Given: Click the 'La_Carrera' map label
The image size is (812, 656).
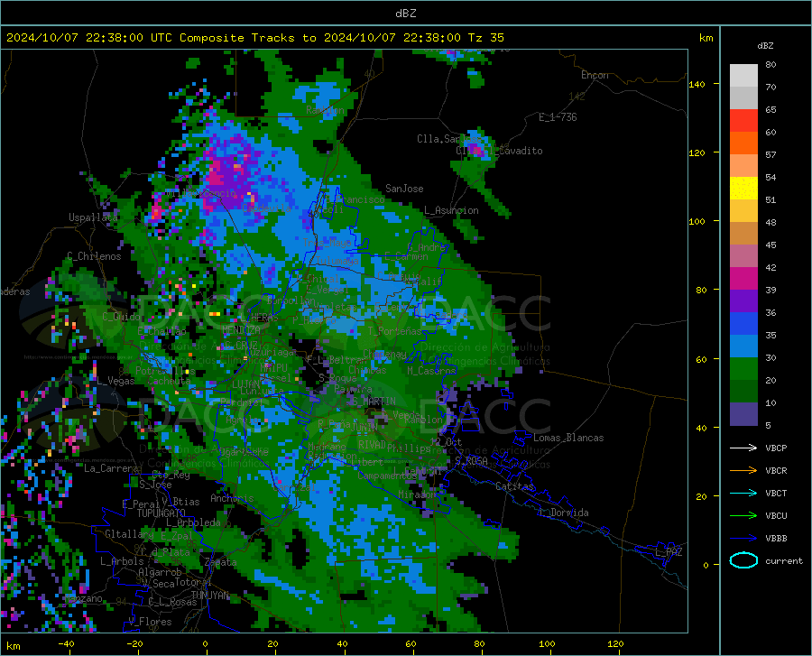Looking at the screenshot, I should click(111, 468).
